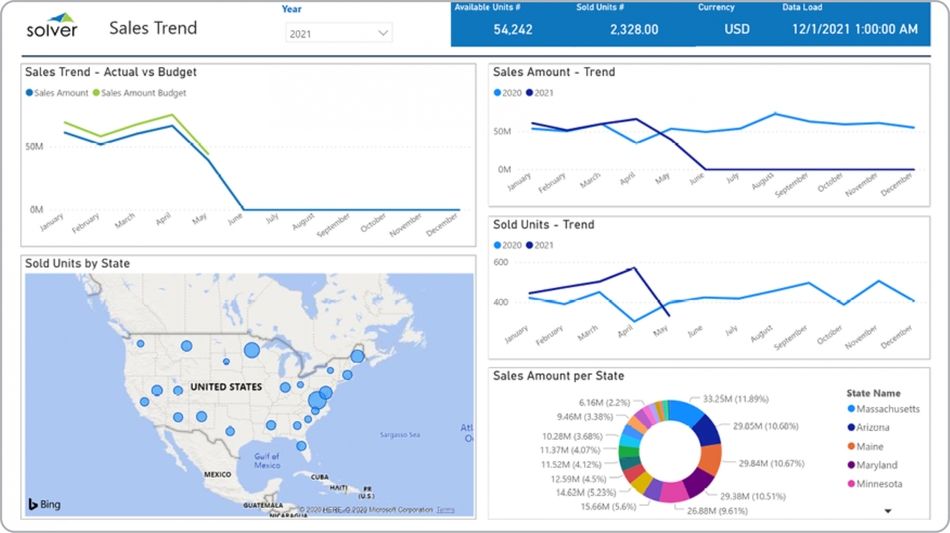The width and height of the screenshot is (950, 533).
Task: Click the Solver logo
Action: (x=52, y=26)
